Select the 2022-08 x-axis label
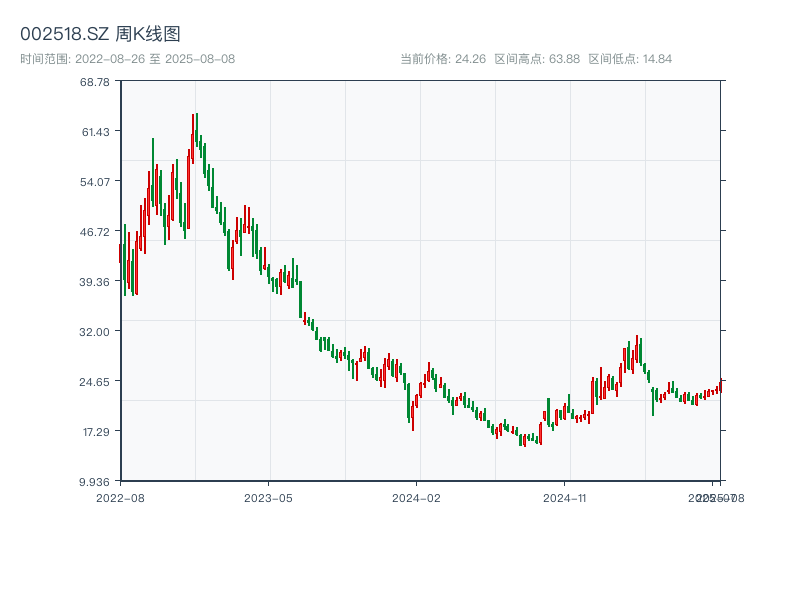Screen dimensions: 800x600 (x=121, y=496)
